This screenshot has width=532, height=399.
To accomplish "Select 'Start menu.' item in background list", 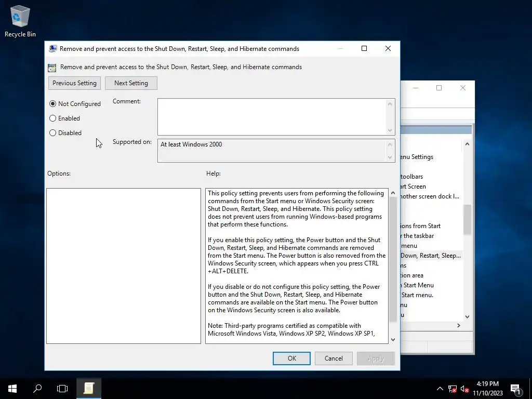I will click(x=417, y=295).
